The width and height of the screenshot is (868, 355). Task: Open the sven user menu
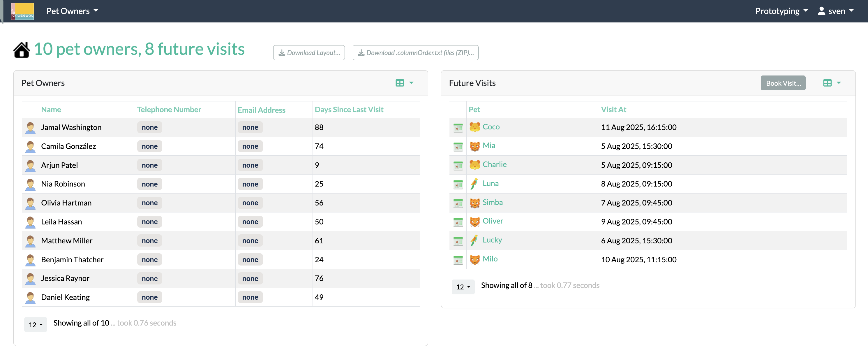pyautogui.click(x=836, y=11)
